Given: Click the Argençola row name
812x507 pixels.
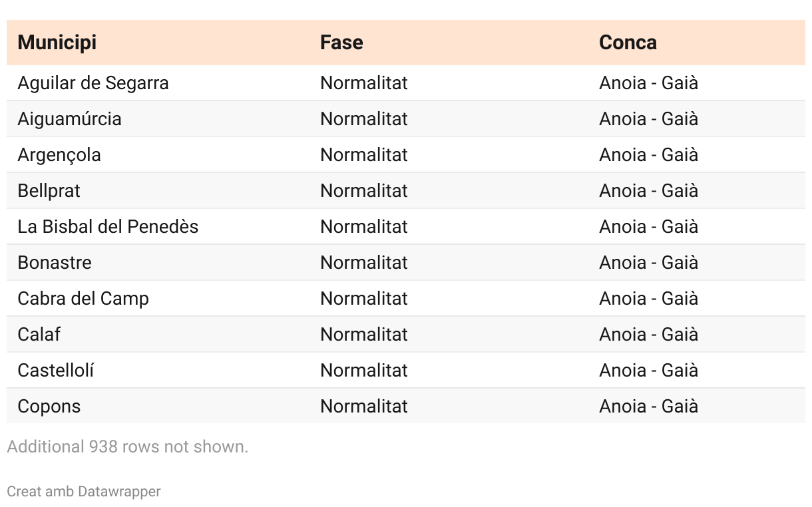Looking at the screenshot, I should pos(59,155).
